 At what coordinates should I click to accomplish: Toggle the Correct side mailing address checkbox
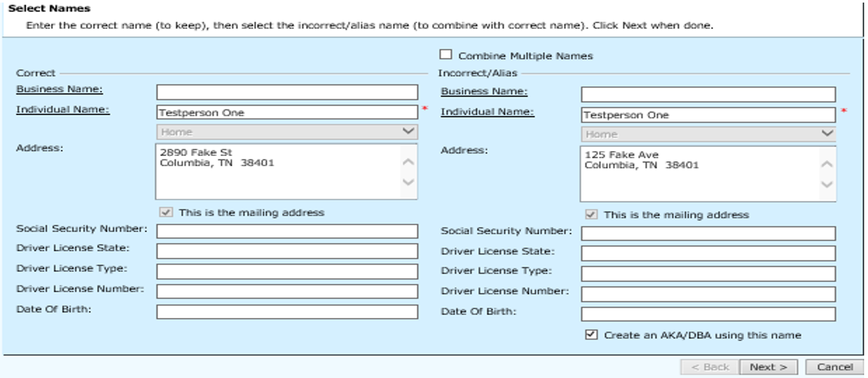(166, 212)
